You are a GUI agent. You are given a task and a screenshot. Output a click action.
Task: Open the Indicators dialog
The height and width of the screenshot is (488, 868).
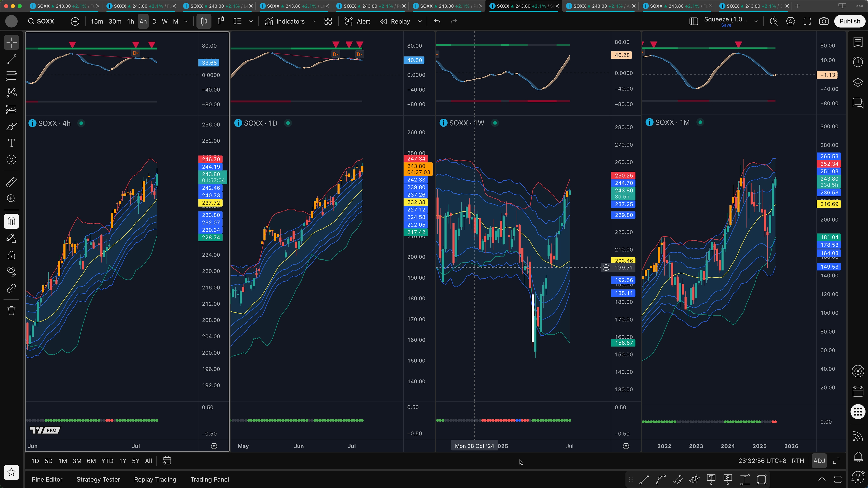pos(285,21)
